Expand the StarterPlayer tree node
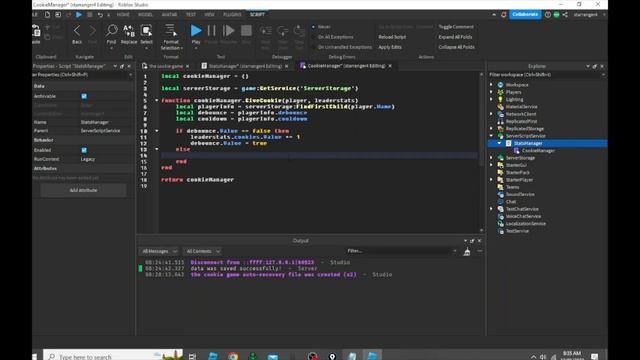 pyautogui.click(x=491, y=180)
